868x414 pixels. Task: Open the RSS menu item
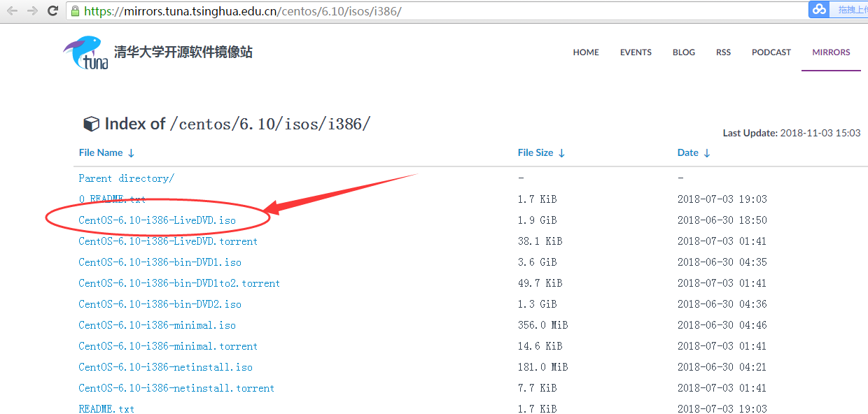[x=723, y=52]
